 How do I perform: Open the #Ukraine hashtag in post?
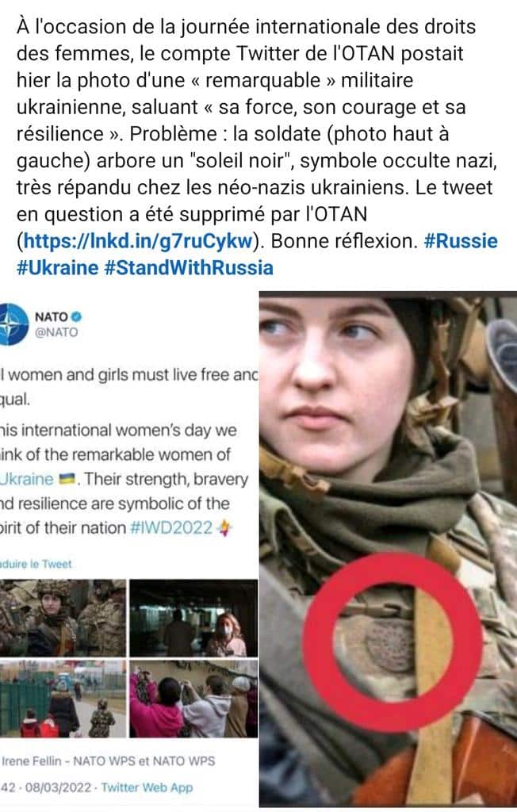point(58,268)
